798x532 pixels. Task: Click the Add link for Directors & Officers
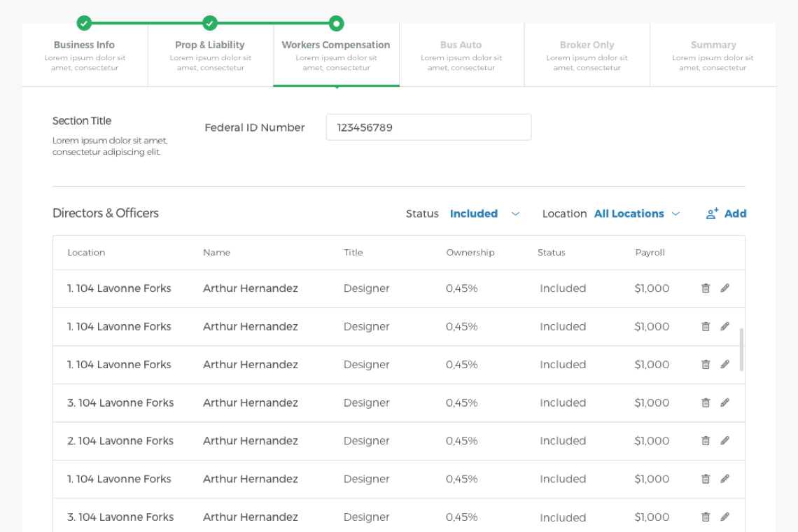(x=735, y=214)
